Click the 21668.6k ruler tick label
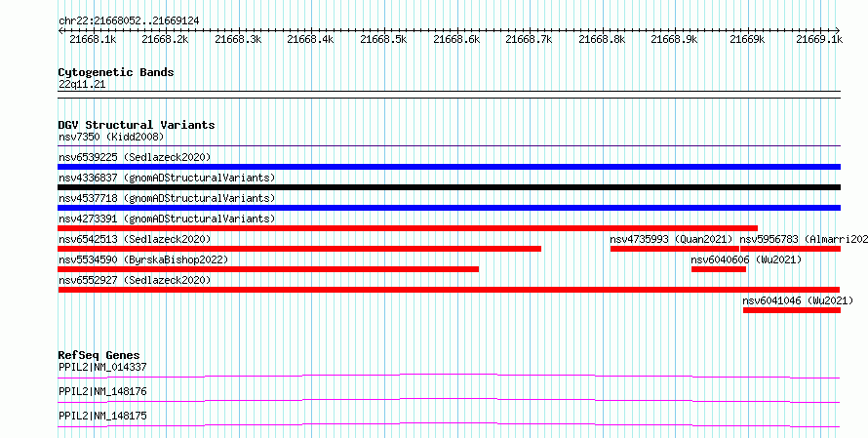 [456, 39]
